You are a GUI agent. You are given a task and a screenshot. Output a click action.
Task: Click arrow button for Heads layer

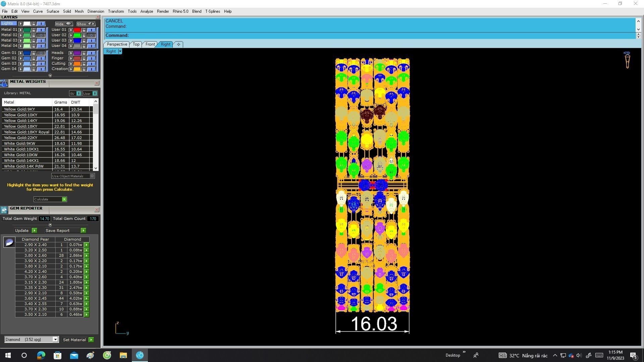coord(71,53)
